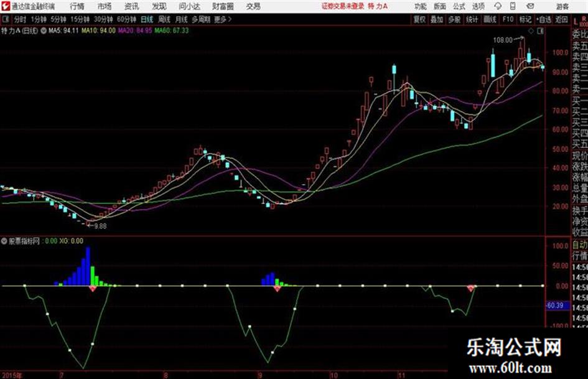This screenshot has width=588, height=379.
Task: Select the 日线 daily period
Action: click(x=147, y=19)
